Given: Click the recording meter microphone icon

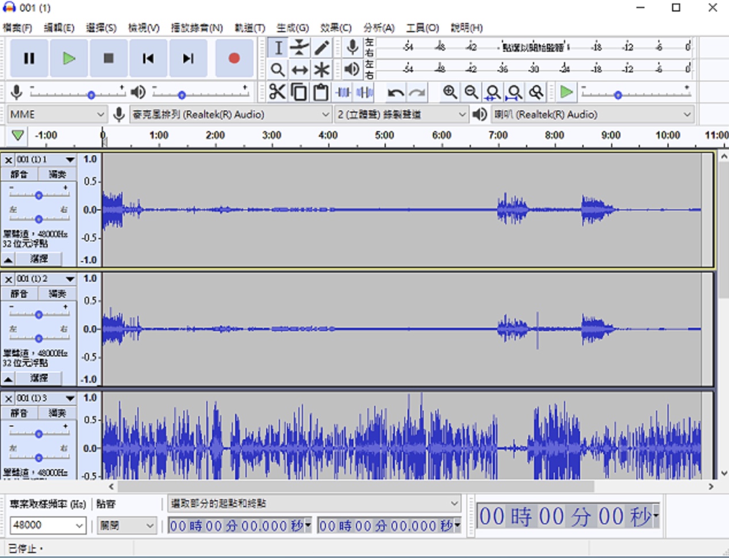Looking at the screenshot, I should (352, 48).
